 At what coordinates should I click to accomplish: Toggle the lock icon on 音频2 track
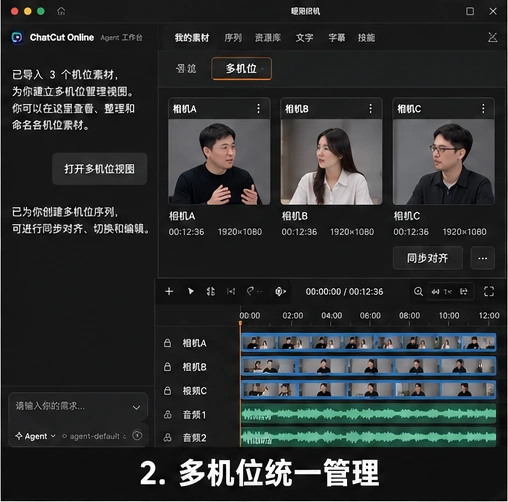(x=167, y=437)
